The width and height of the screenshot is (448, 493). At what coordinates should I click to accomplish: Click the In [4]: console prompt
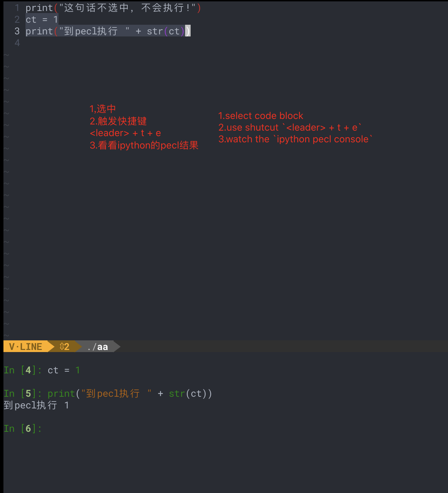tap(22, 370)
